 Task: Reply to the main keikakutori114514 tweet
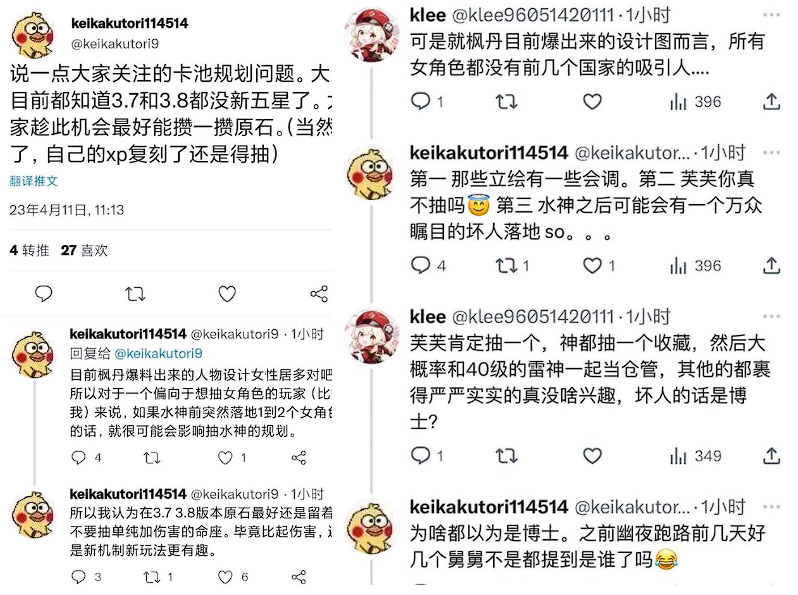click(x=44, y=294)
